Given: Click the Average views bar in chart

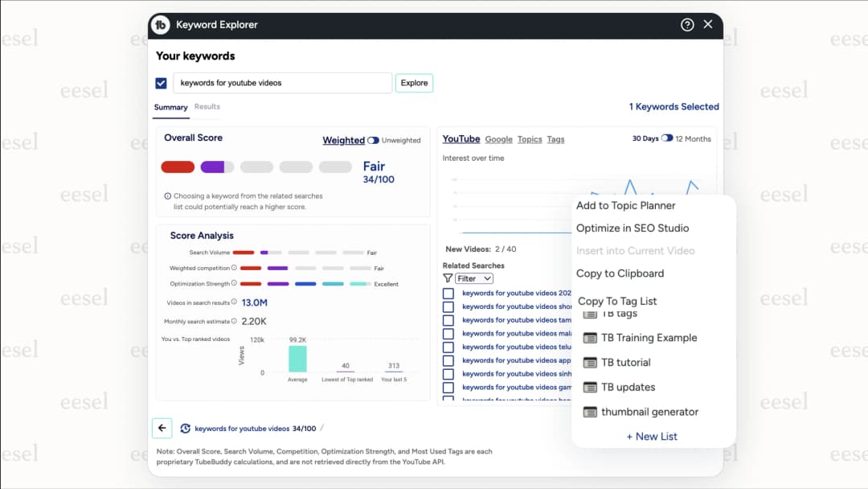Looking at the screenshot, I should (297, 359).
